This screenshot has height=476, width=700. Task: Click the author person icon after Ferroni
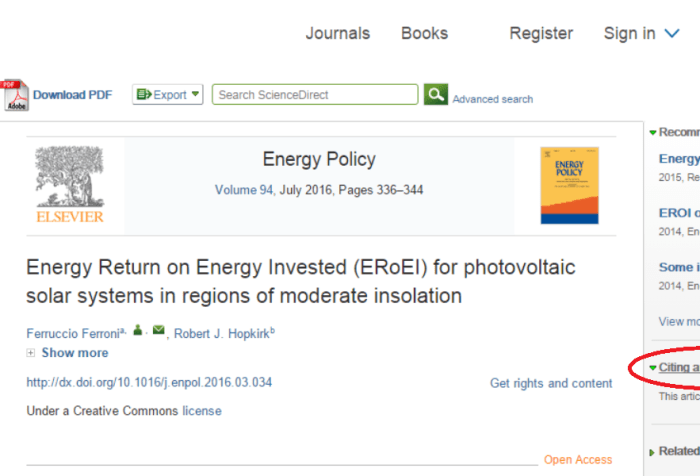(138, 331)
